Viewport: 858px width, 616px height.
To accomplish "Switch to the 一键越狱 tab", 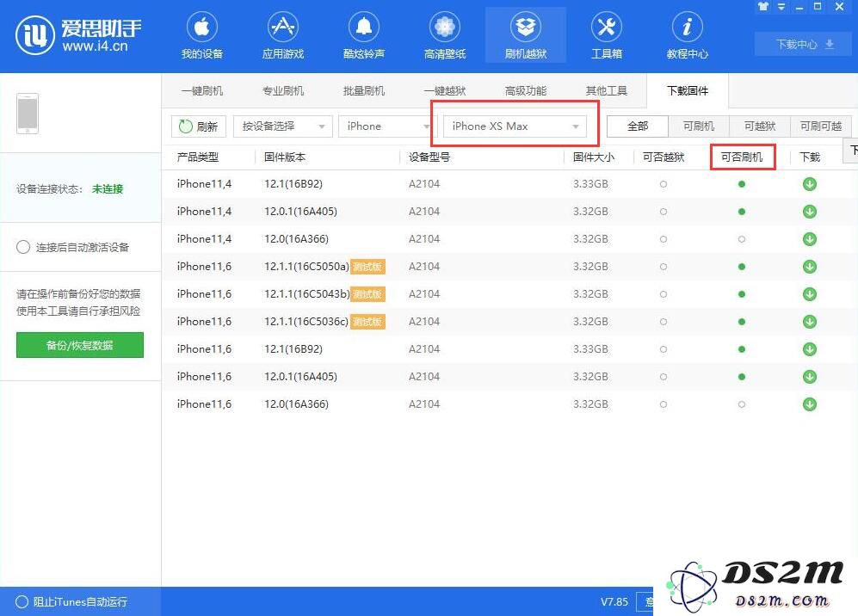I will pos(445,91).
